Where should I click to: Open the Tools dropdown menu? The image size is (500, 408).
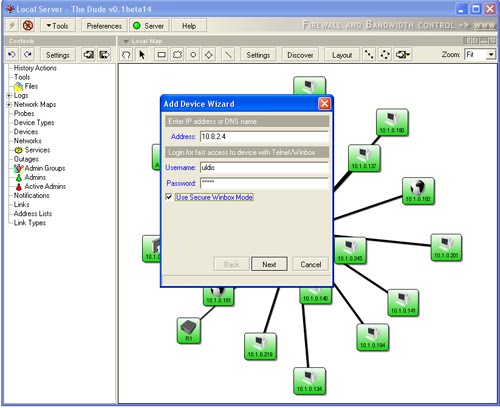pyautogui.click(x=58, y=26)
